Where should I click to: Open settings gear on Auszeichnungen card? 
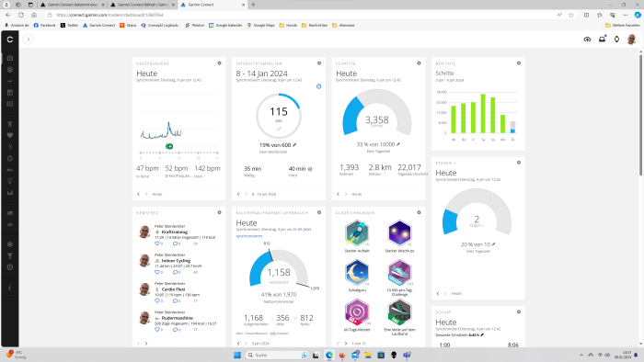pyautogui.click(x=419, y=212)
